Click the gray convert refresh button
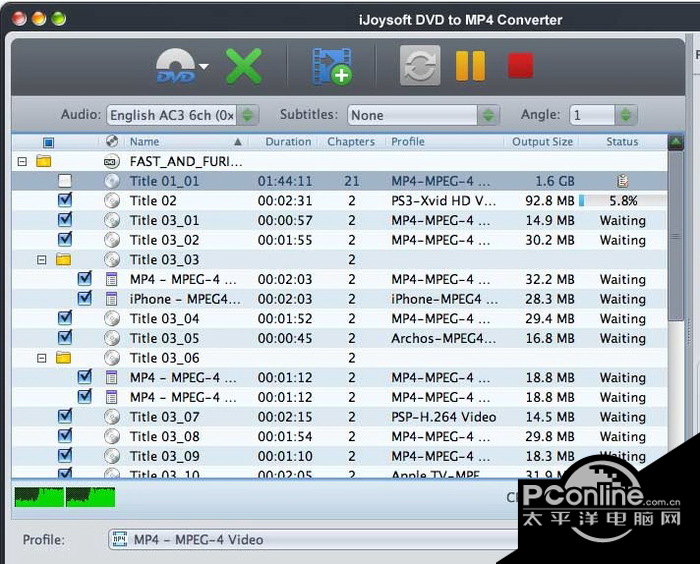Screen dimensions: 700x564 (x=420, y=66)
